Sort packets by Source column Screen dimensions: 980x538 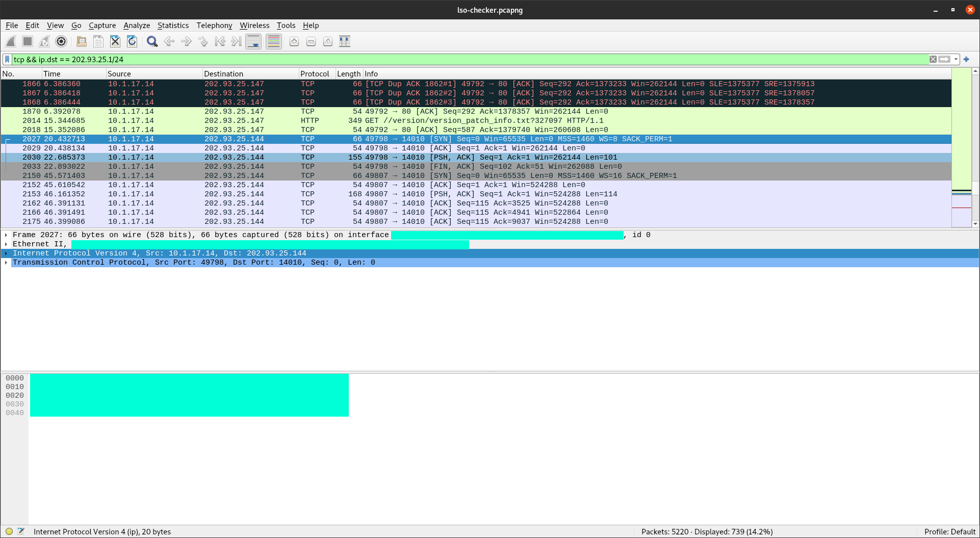coord(154,74)
